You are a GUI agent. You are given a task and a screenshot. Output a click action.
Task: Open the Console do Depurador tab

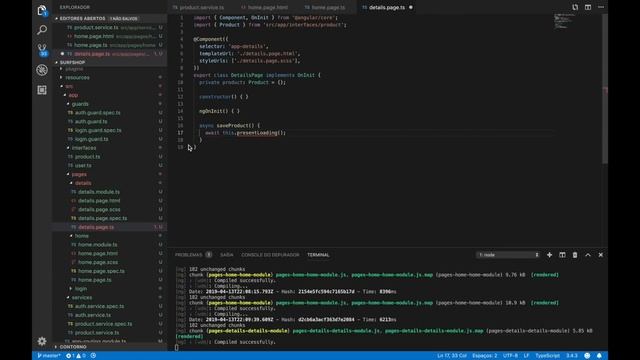pos(270,255)
